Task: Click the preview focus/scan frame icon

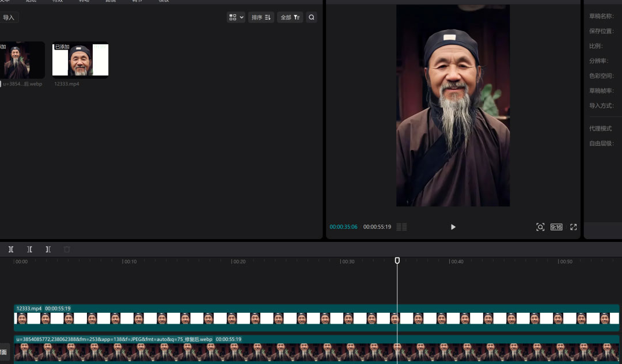Action: pos(540,227)
